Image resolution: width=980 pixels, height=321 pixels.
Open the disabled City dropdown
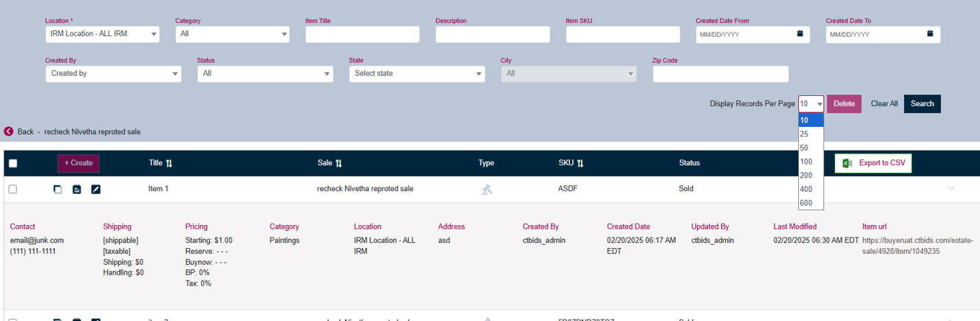pos(568,74)
